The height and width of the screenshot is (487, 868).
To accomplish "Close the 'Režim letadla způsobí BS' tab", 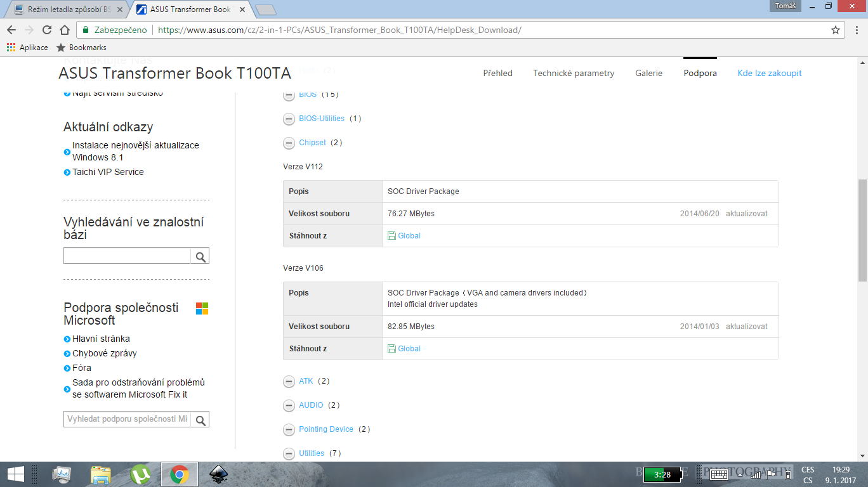I will 120,10.
